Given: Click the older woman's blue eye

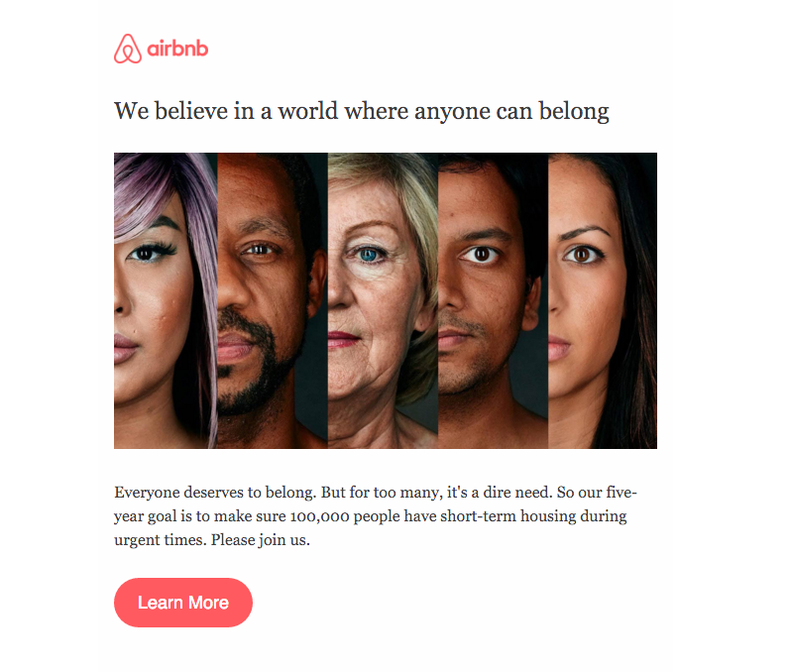Looking at the screenshot, I should (x=369, y=254).
